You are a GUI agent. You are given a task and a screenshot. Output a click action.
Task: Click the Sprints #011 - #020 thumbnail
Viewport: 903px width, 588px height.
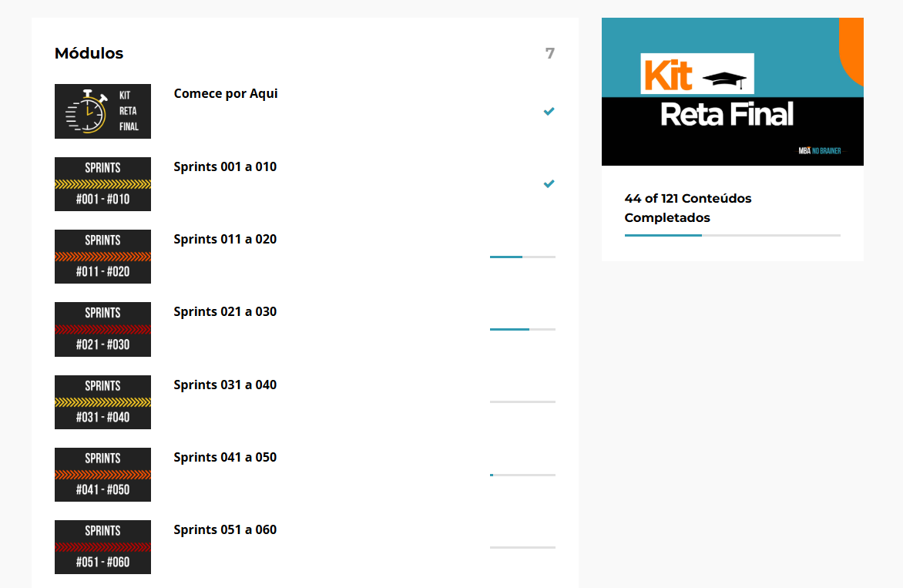click(x=102, y=257)
